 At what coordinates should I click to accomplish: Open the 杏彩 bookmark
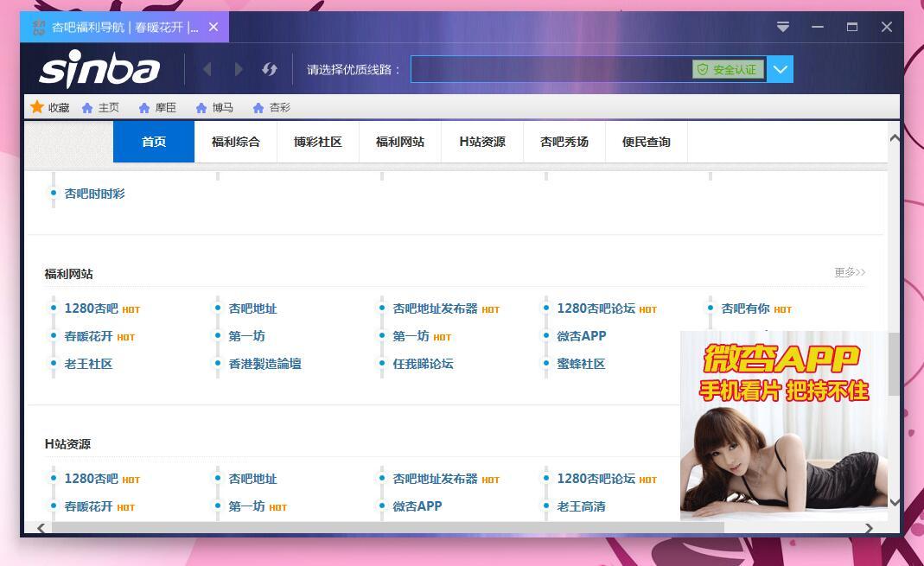coord(271,108)
